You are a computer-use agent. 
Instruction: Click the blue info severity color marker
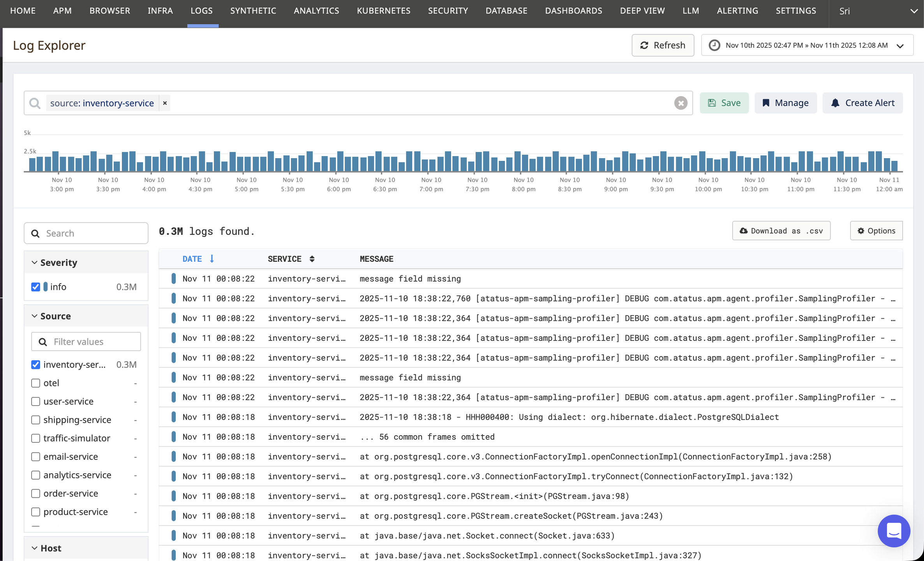coord(46,287)
